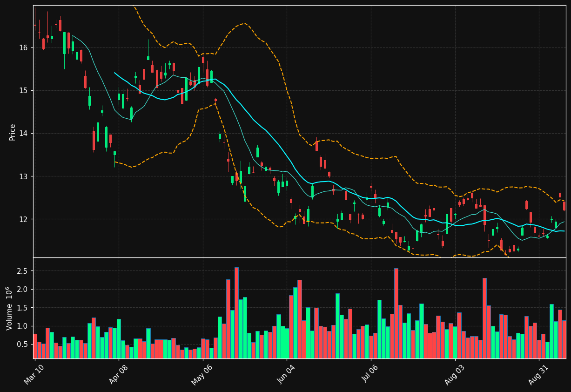Click the 12 price axis label
This screenshot has width=571, height=392.
point(23,219)
